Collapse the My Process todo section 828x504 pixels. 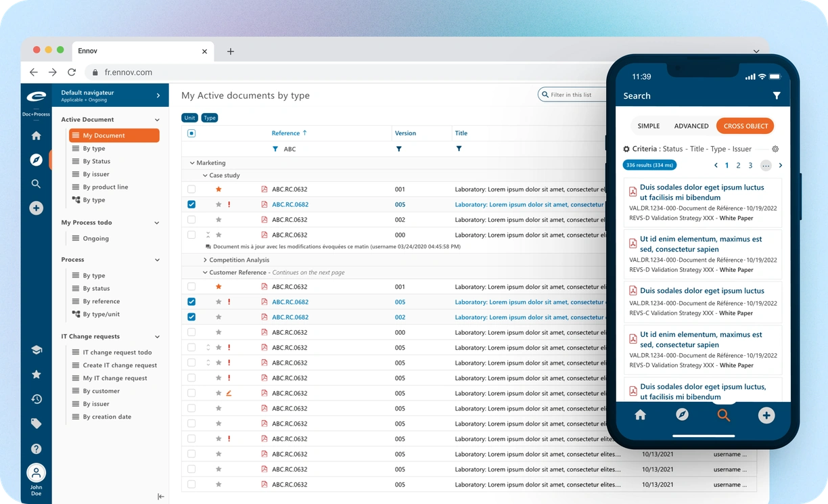pos(157,223)
